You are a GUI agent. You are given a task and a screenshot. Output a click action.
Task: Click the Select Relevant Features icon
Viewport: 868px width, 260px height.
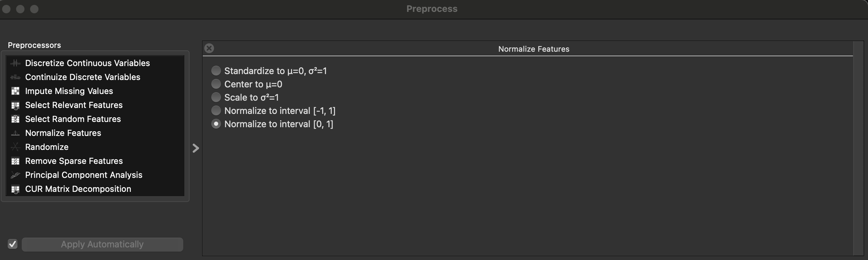pyautogui.click(x=15, y=105)
